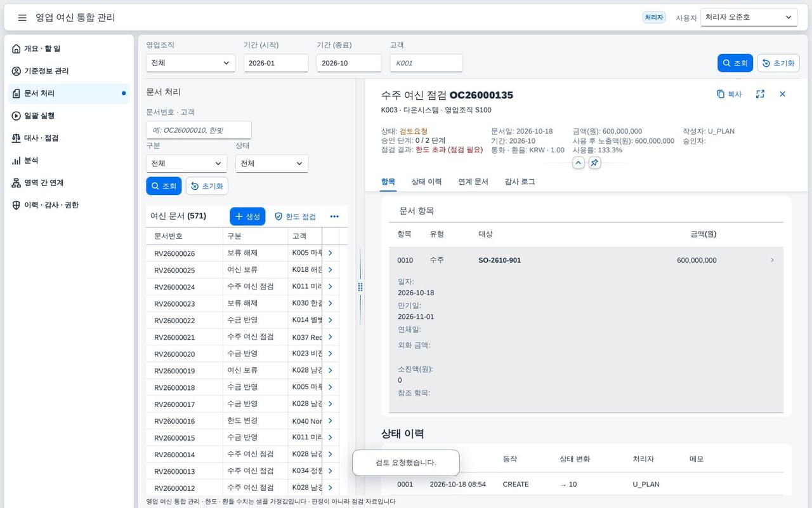Screen dimensions: 812x508
Task: Open 분석 sidebar section
Action: point(70,161)
